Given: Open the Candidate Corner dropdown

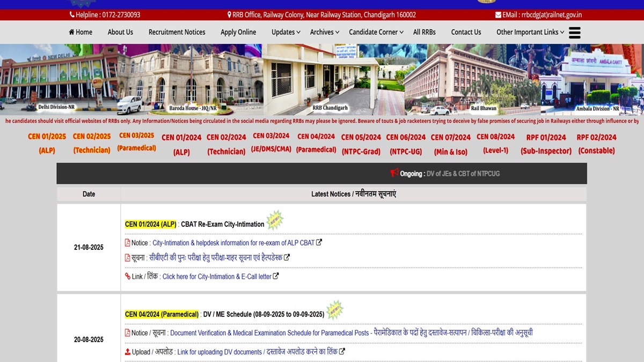Looking at the screenshot, I should [x=376, y=32].
